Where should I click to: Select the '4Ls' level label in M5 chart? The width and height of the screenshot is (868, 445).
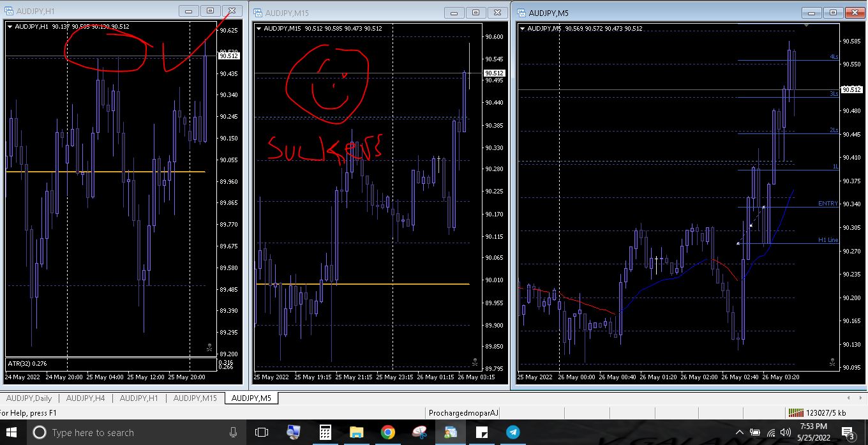pyautogui.click(x=834, y=57)
